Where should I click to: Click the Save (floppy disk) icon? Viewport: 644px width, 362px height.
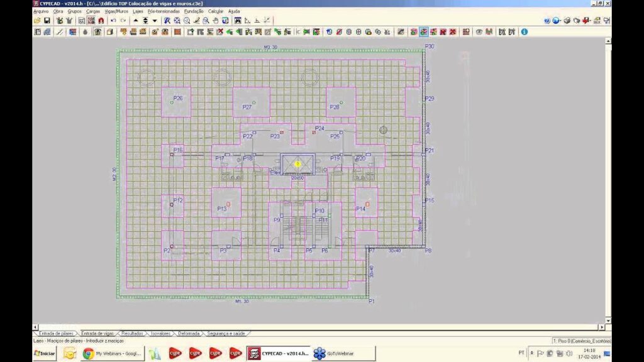point(47,21)
